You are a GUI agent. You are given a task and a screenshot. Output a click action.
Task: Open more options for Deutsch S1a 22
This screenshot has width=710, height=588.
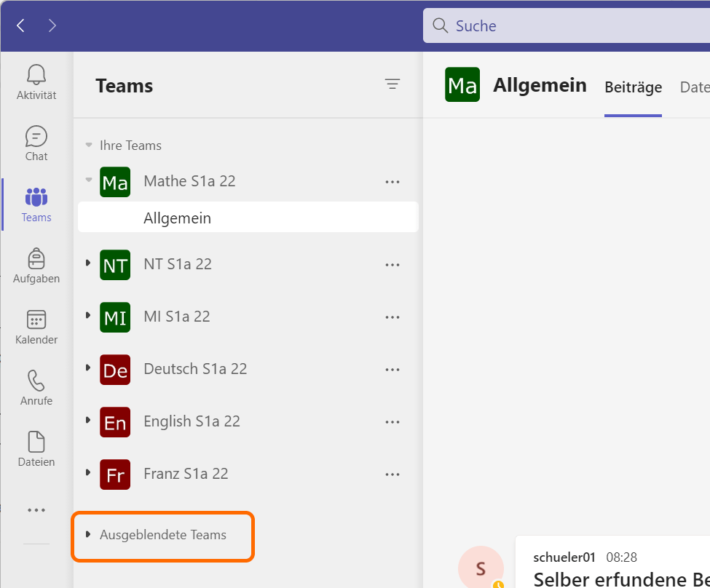tap(393, 370)
